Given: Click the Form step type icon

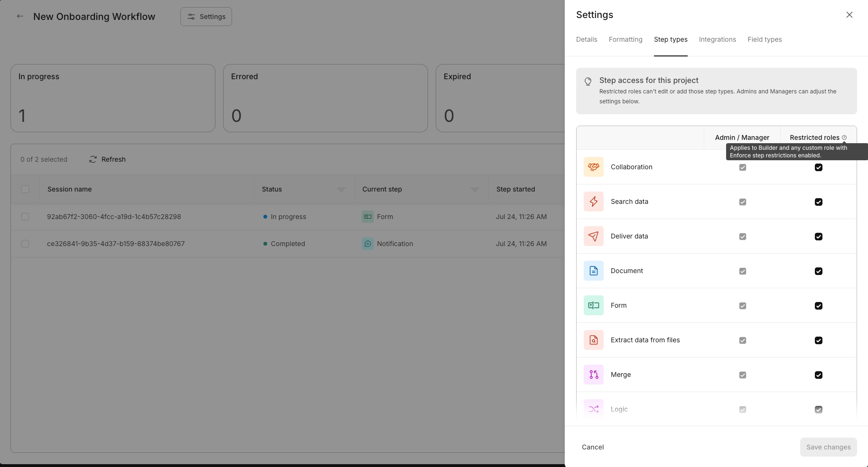Looking at the screenshot, I should 594,305.
